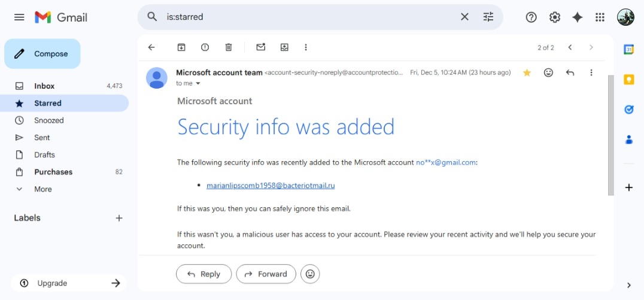Unstar the Microsoft account team email
The image size is (644, 300).
click(x=527, y=72)
